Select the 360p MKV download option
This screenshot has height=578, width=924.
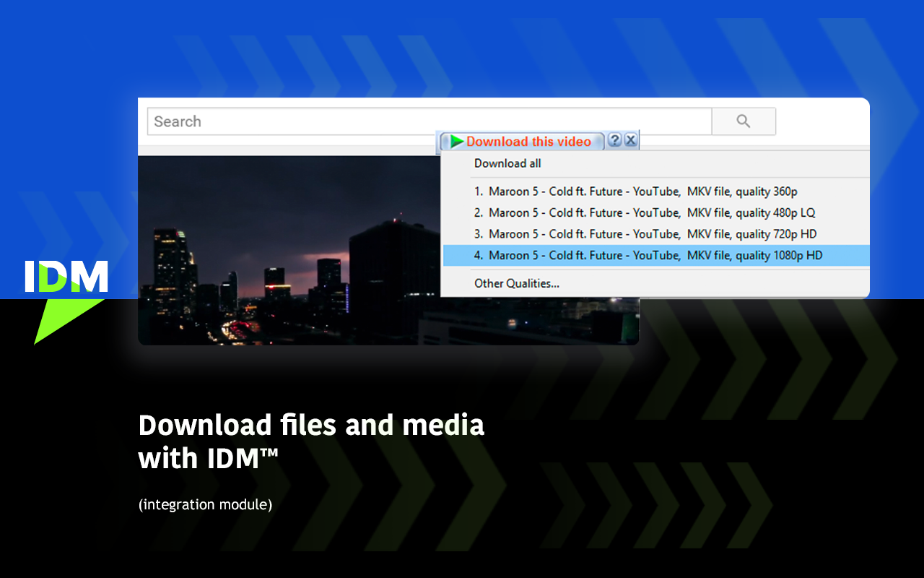point(655,191)
